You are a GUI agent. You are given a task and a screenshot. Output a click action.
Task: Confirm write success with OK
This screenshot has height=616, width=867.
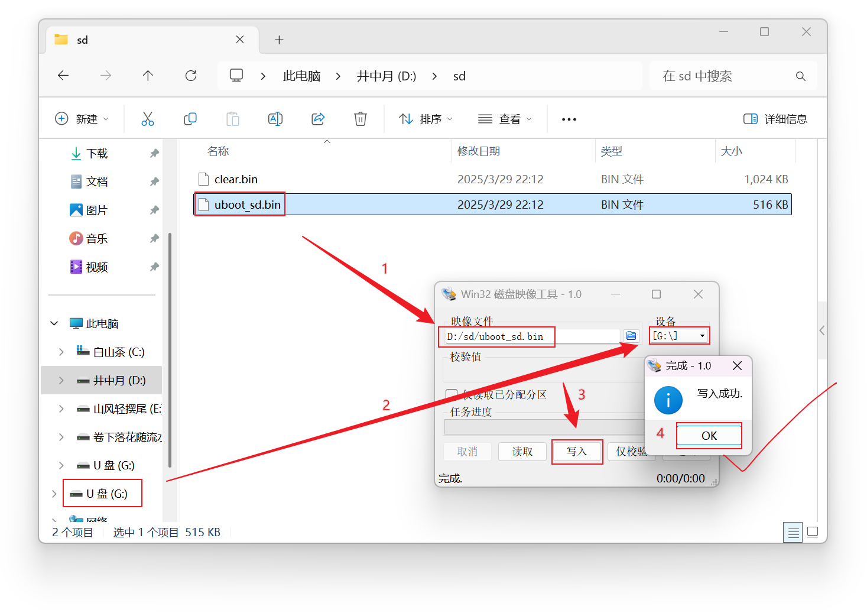[709, 435]
